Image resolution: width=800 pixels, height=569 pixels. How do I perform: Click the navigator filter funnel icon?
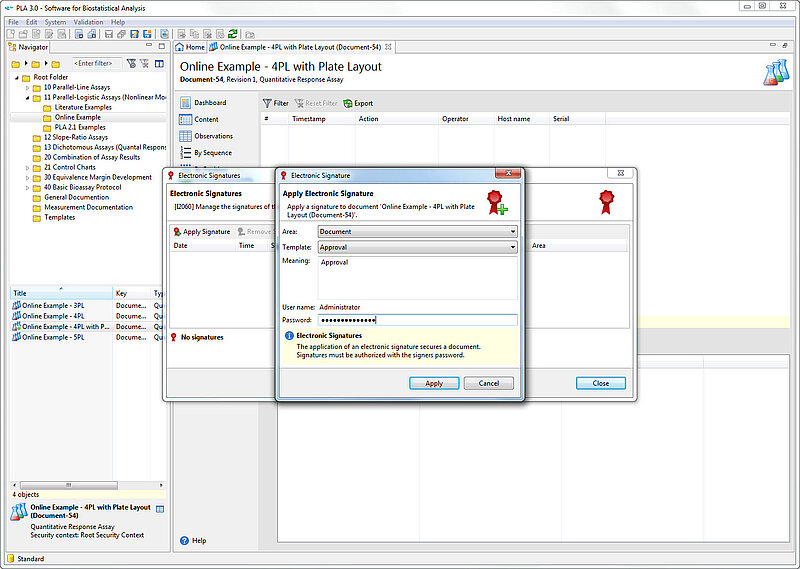coord(131,63)
